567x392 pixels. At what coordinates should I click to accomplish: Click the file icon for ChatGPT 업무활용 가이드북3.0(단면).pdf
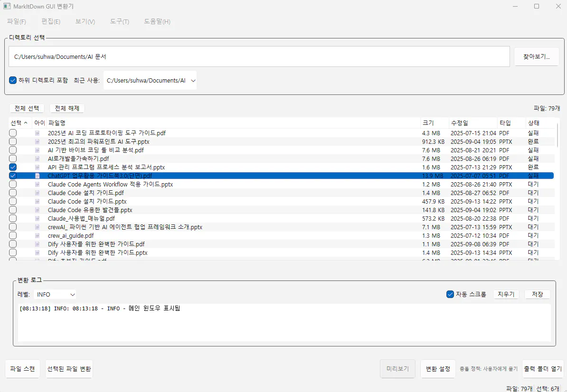[37, 176]
